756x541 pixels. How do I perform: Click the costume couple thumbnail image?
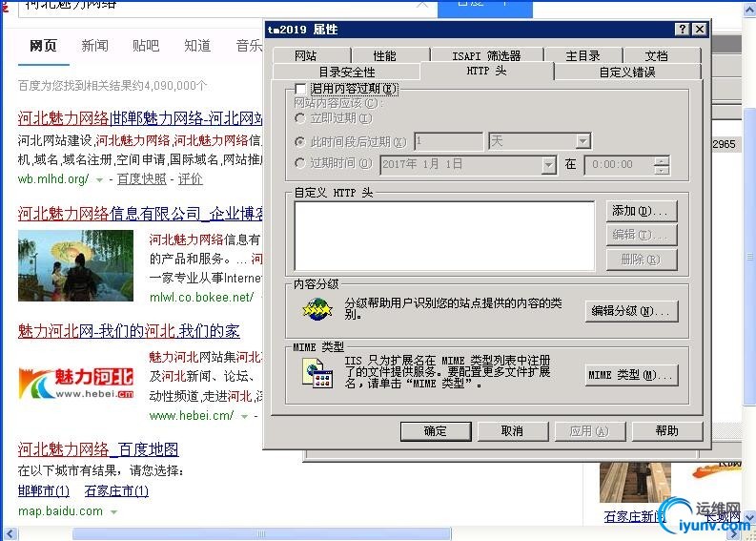tap(75, 265)
